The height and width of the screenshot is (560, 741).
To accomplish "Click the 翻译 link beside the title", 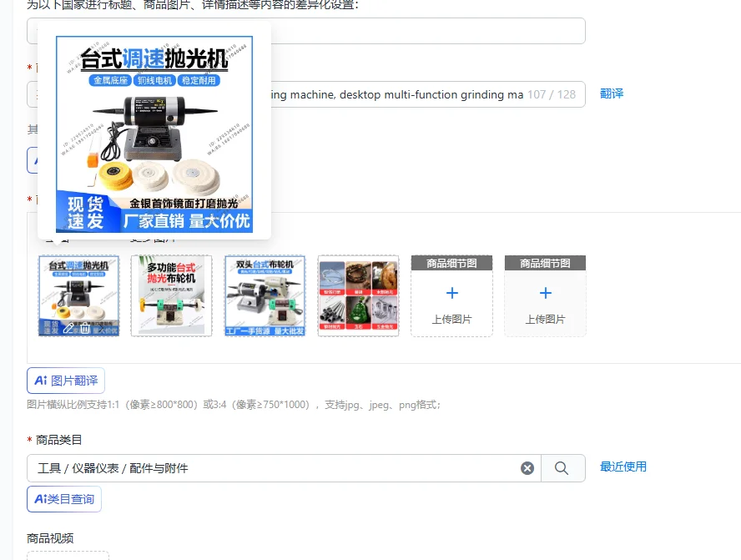I will tap(612, 93).
